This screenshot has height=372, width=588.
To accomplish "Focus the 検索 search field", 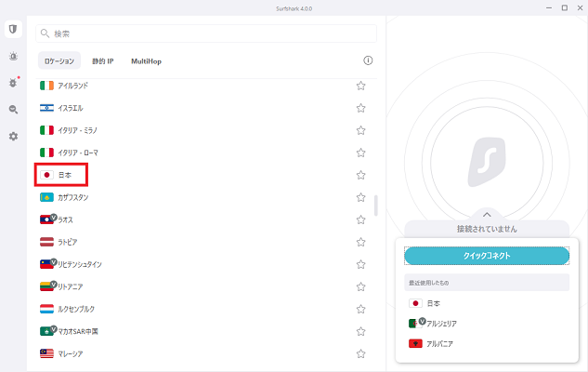I will pyautogui.click(x=206, y=33).
